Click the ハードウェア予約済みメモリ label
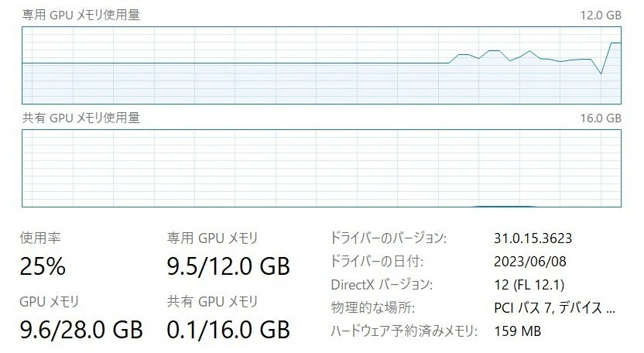 point(404,331)
